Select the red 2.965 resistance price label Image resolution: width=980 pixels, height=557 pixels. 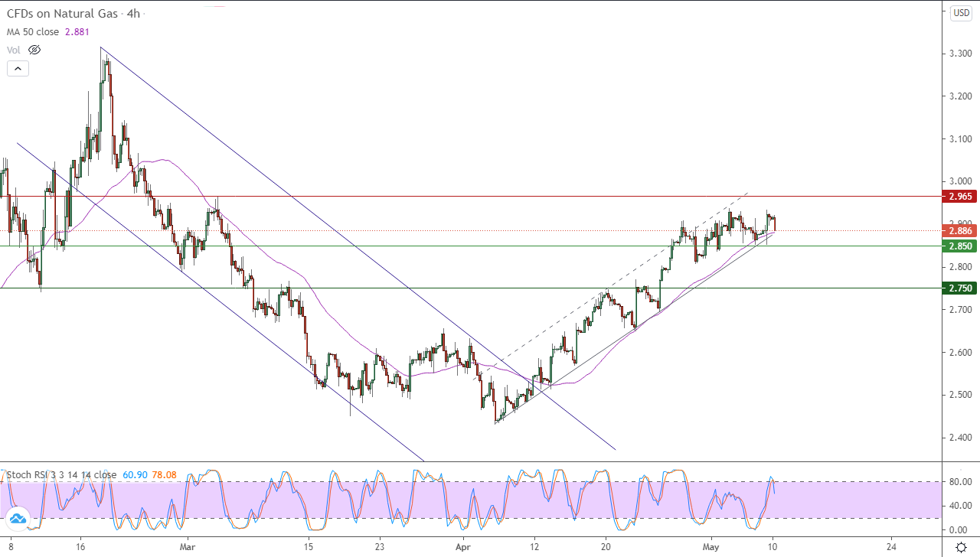pyautogui.click(x=960, y=197)
